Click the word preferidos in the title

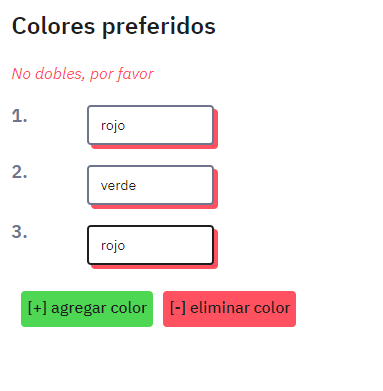[x=159, y=26]
